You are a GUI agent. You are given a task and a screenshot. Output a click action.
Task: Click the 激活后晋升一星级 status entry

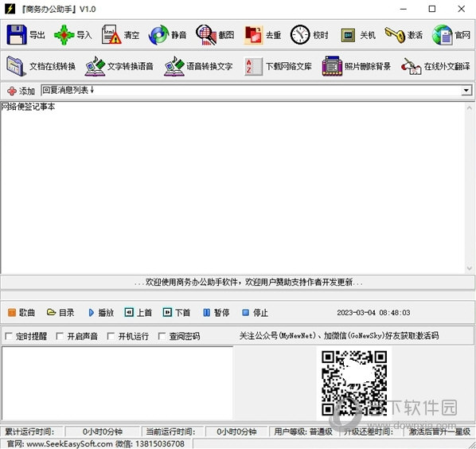click(x=439, y=431)
